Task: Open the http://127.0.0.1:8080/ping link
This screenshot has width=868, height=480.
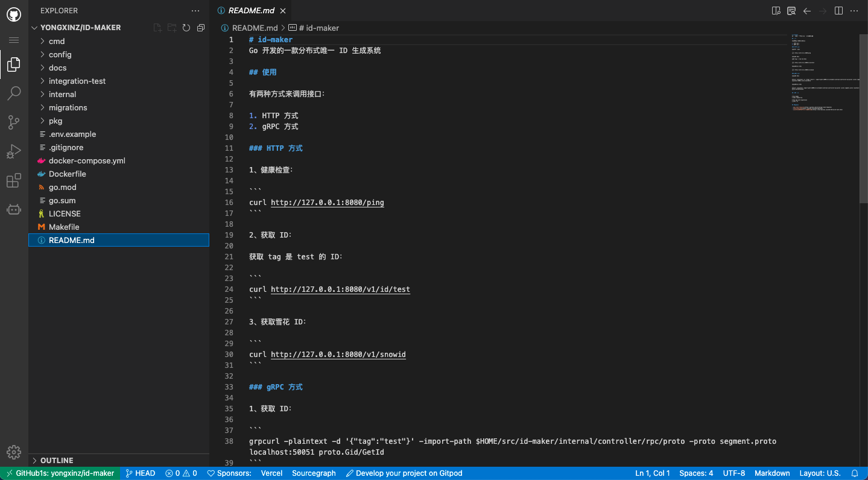Action: coord(327,203)
